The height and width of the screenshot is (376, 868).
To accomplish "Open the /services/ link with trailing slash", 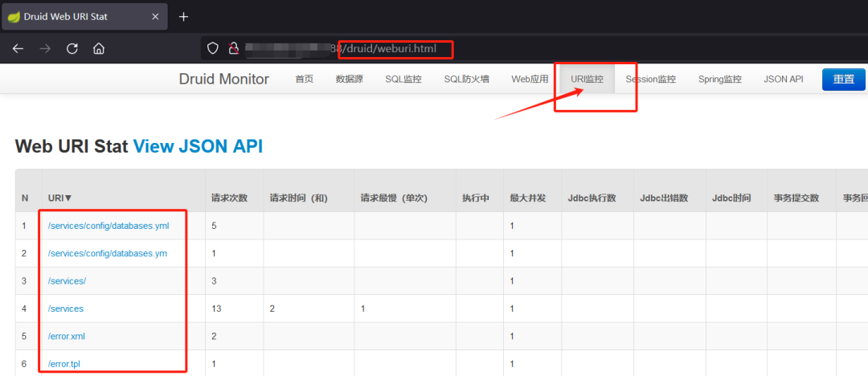I will 67,281.
